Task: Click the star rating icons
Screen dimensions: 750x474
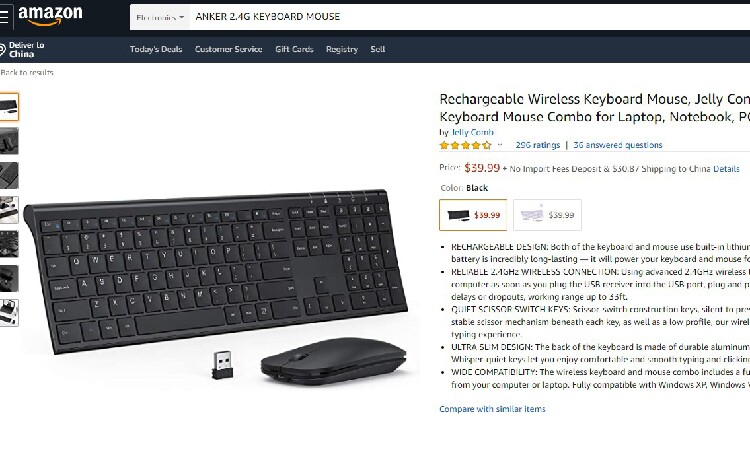Action: [465, 145]
